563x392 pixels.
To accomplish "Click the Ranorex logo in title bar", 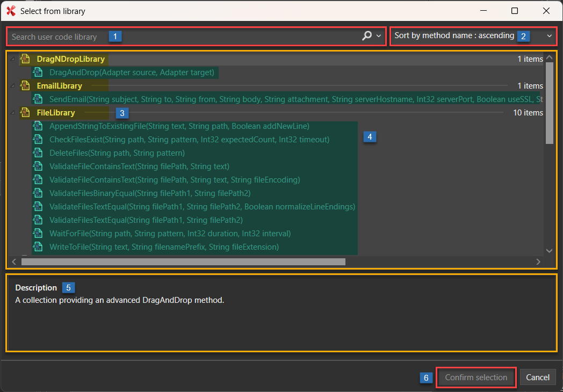I will point(11,11).
